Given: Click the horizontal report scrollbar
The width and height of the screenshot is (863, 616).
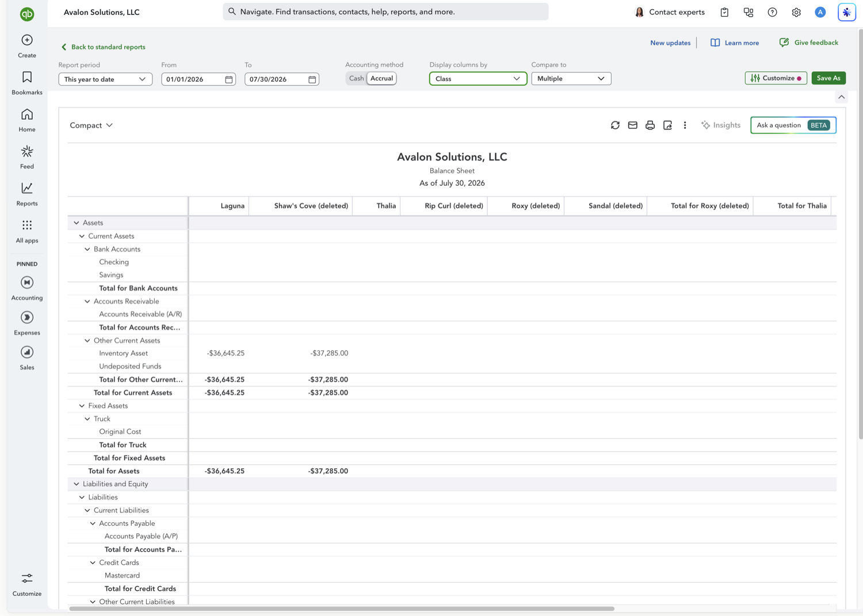Looking at the screenshot, I should click(342, 609).
